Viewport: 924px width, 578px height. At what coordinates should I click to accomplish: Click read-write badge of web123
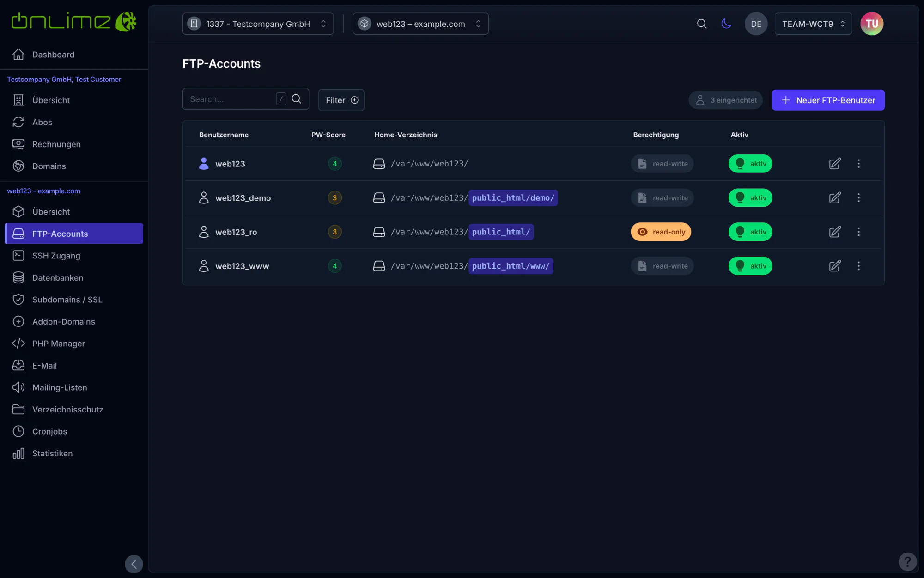[x=662, y=164]
